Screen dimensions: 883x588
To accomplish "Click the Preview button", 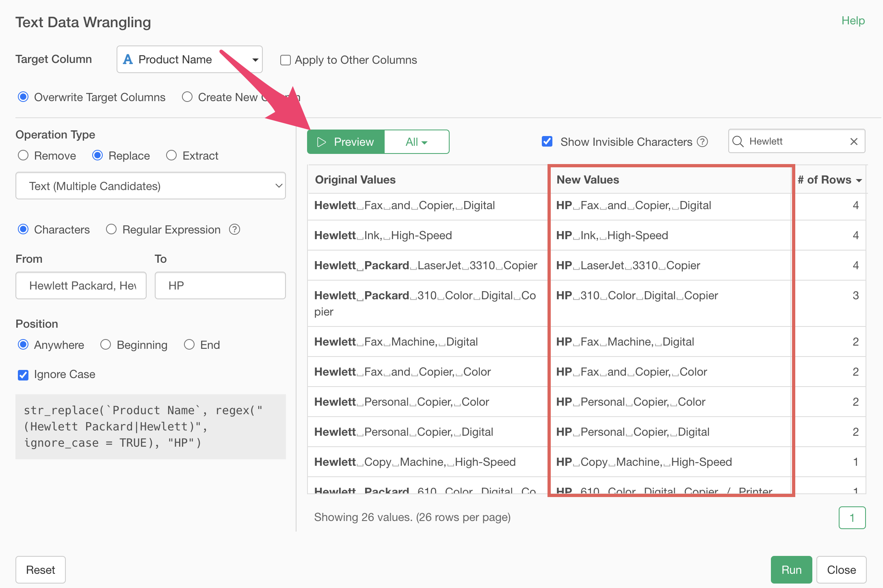I will click(346, 142).
